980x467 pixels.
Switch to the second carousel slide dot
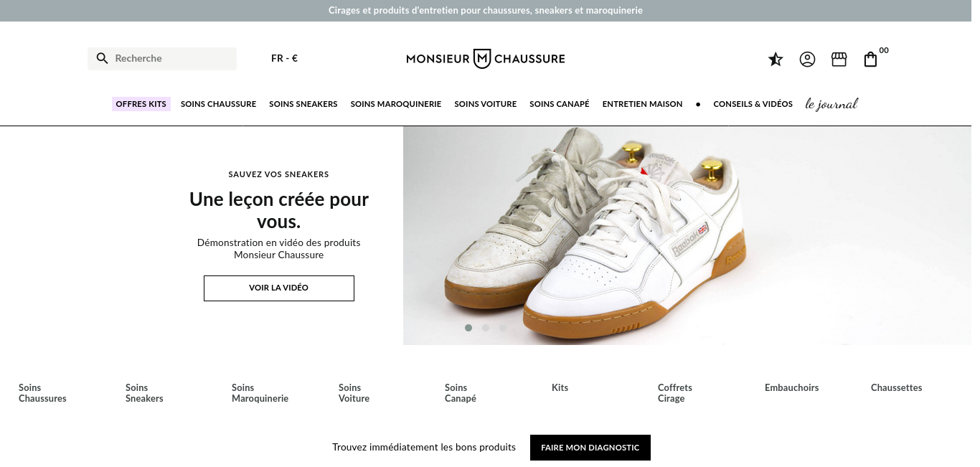click(486, 328)
